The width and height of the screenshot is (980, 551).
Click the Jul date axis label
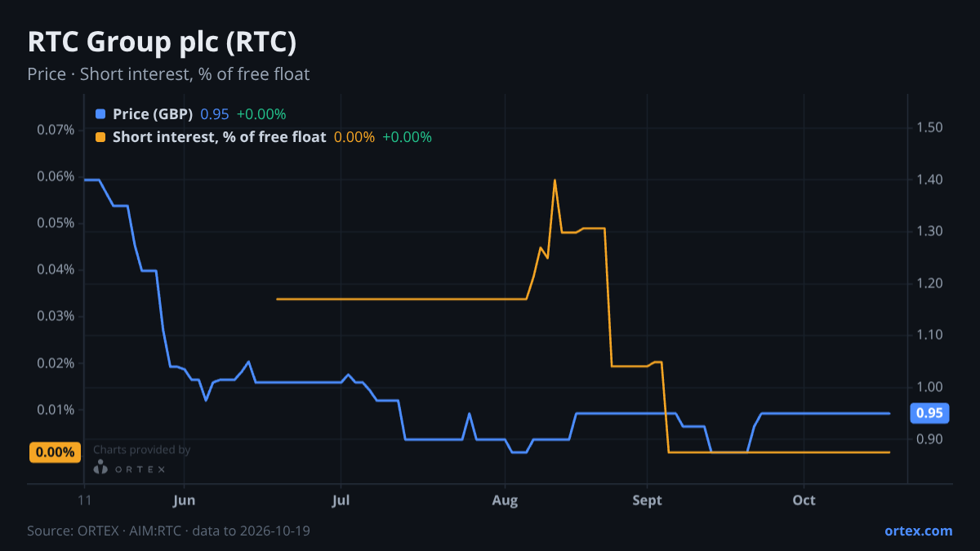[341, 500]
